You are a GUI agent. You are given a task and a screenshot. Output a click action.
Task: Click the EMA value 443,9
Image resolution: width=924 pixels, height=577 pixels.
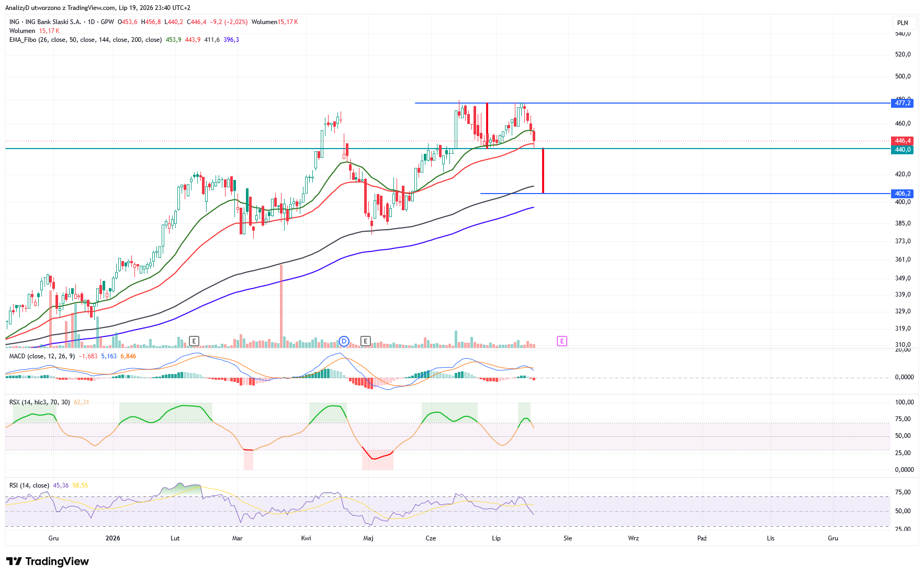(193, 40)
